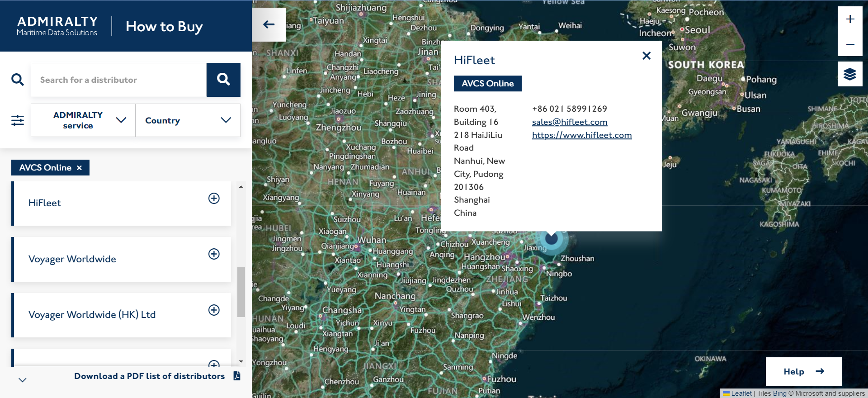Expand Voyager Worldwide (HK) Ltd plus icon
This screenshot has height=398, width=868.
(x=214, y=310)
